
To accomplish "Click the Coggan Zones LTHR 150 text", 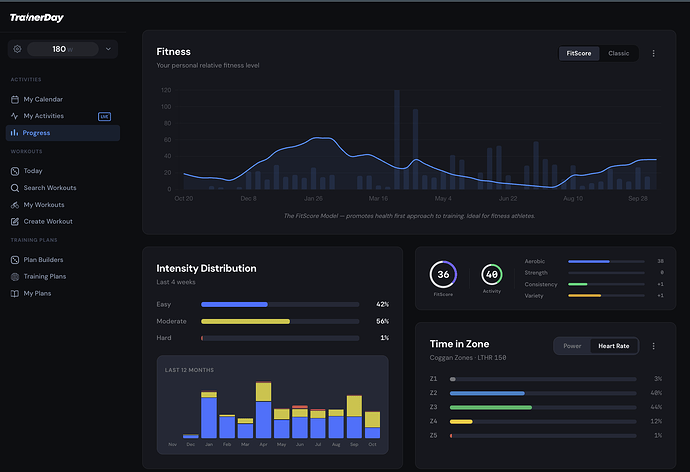I will [x=468, y=358].
